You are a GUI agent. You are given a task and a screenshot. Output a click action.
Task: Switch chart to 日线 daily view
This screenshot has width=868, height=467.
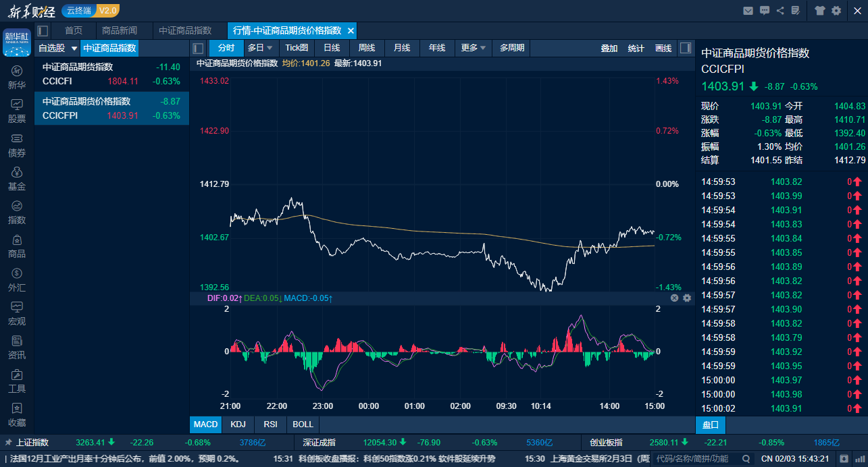(x=332, y=48)
